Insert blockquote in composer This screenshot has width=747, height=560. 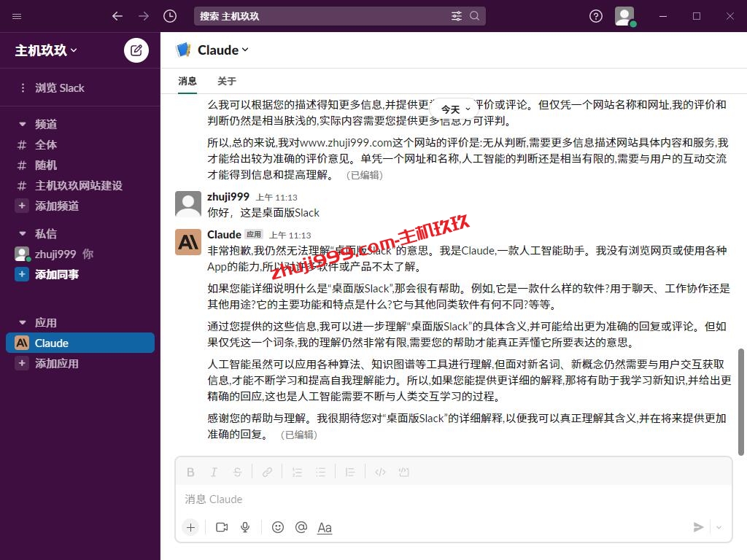[350, 472]
